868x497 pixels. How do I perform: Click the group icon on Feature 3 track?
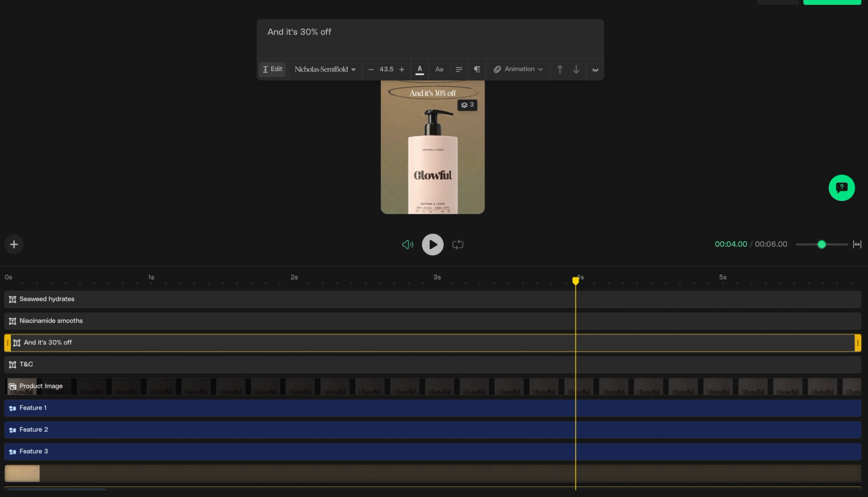pos(12,452)
